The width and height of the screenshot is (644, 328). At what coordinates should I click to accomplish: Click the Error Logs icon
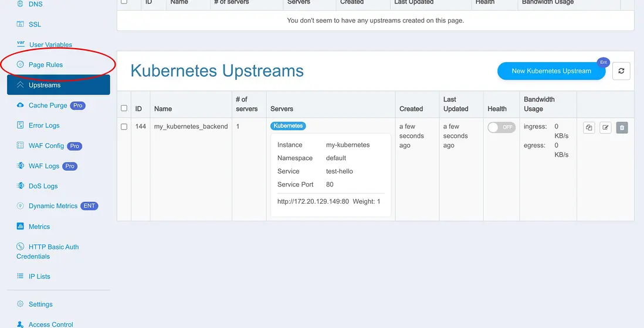click(20, 125)
